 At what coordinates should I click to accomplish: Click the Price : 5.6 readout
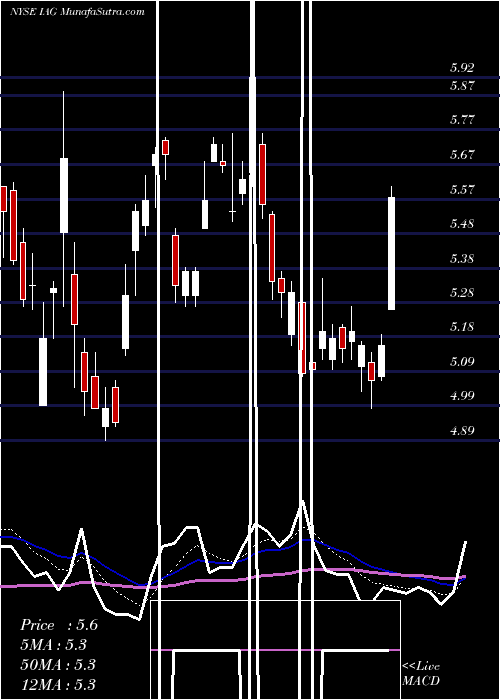[58, 625]
